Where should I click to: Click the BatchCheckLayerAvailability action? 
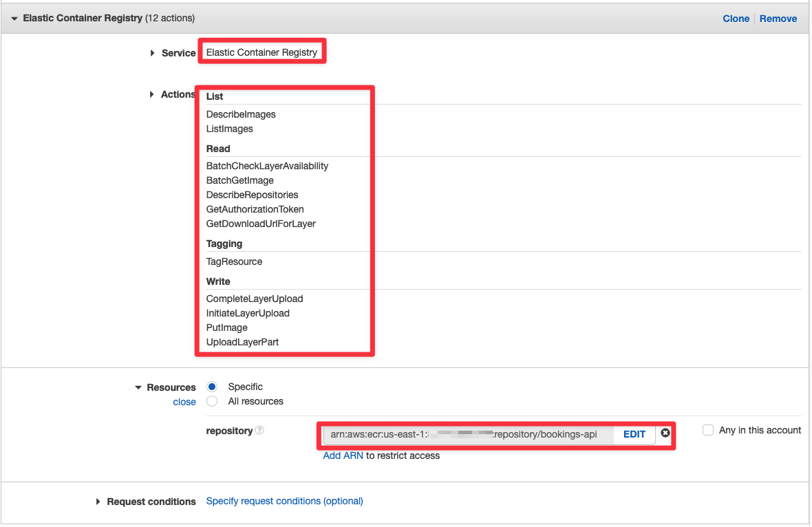coord(267,166)
